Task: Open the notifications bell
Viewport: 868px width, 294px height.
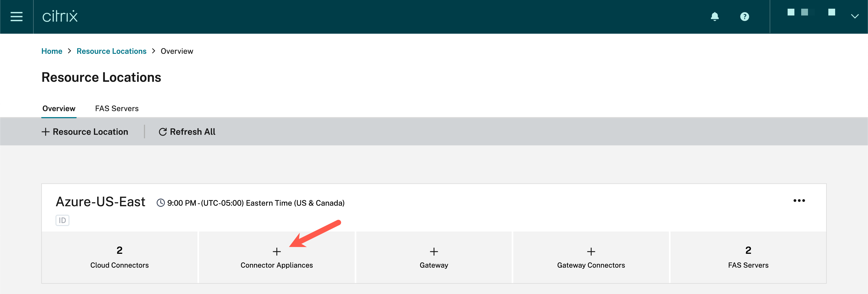Action: coord(714,17)
